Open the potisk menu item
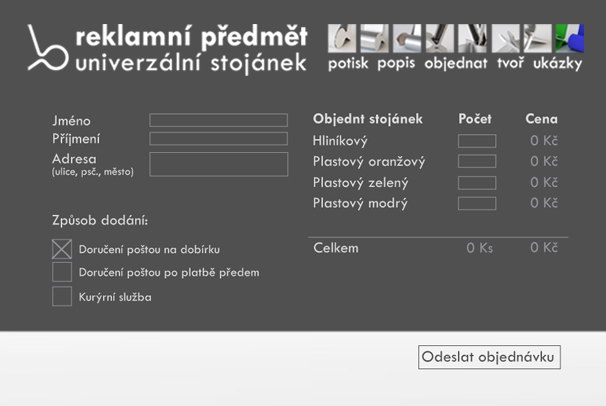606x406 pixels. coord(348,63)
